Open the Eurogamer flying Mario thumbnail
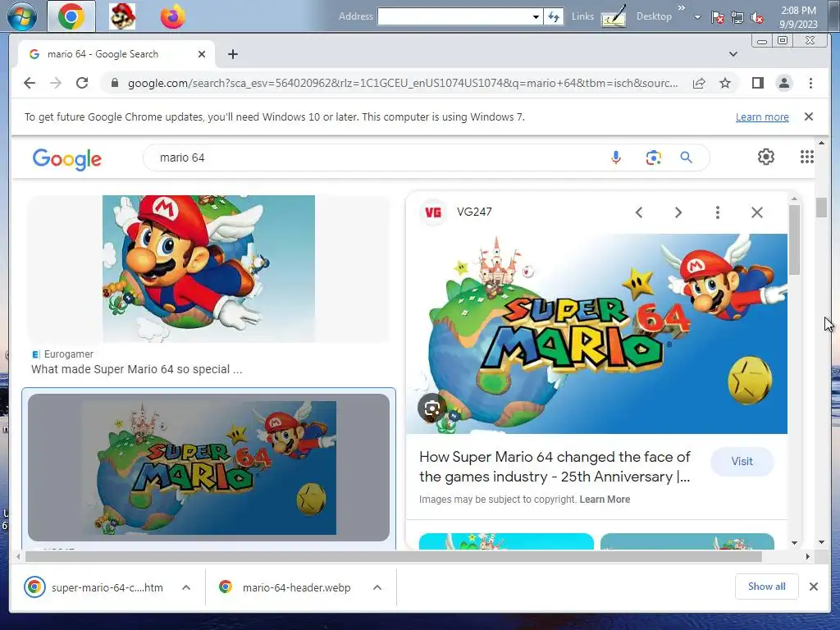Screen dimensions: 840x630 [x=208, y=268]
